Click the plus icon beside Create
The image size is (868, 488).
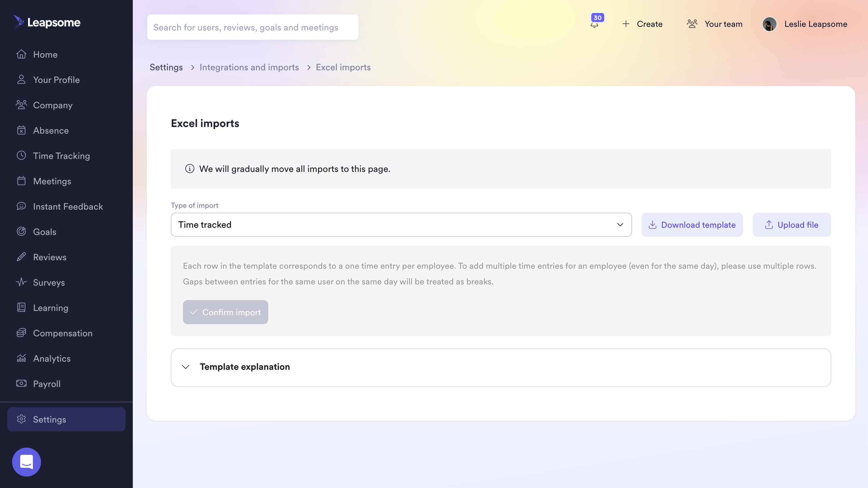pos(626,24)
